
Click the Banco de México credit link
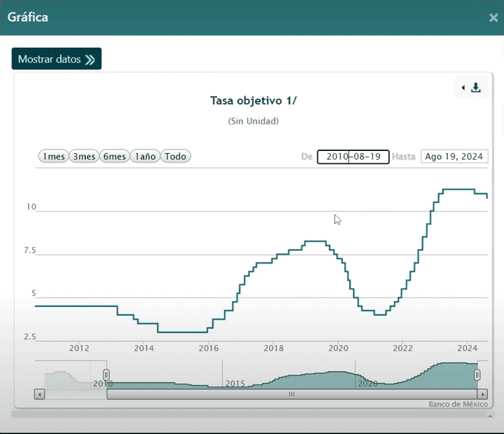pos(456,404)
